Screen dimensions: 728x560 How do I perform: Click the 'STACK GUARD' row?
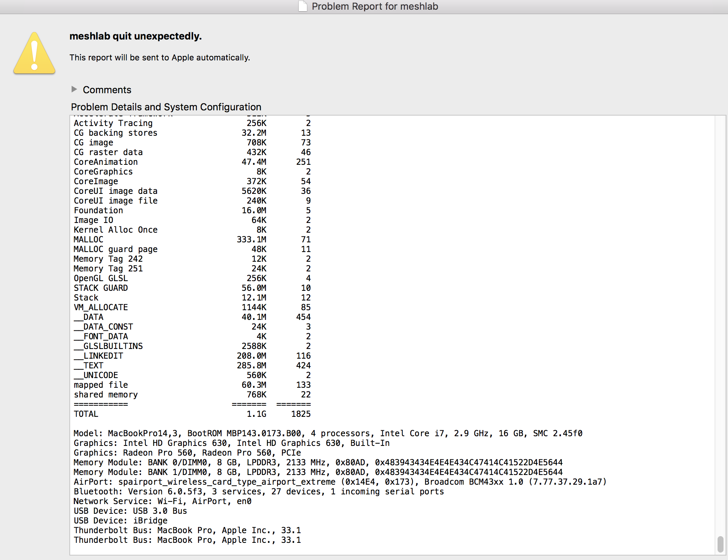(192, 288)
